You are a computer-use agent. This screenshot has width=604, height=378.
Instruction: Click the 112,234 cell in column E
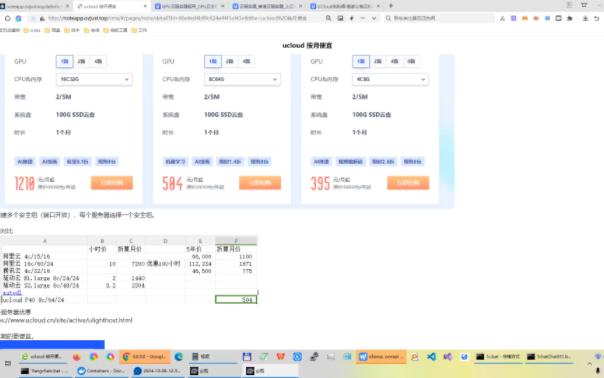(x=200, y=264)
